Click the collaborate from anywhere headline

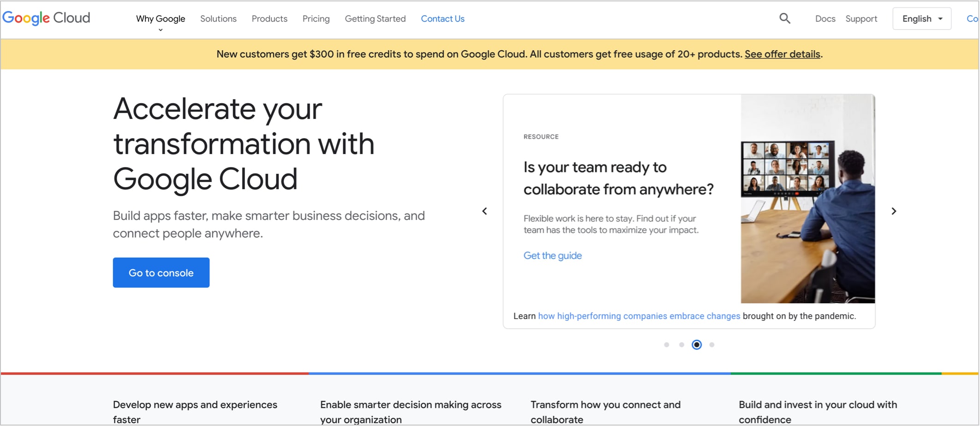(618, 178)
